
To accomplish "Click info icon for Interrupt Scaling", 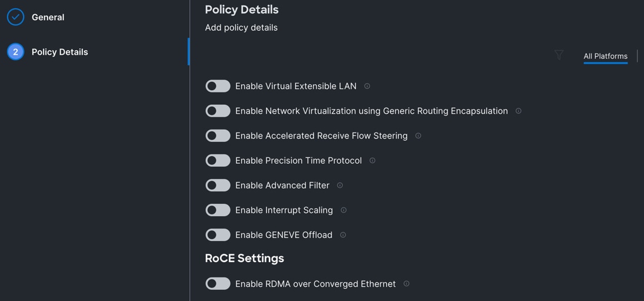I will click(343, 210).
